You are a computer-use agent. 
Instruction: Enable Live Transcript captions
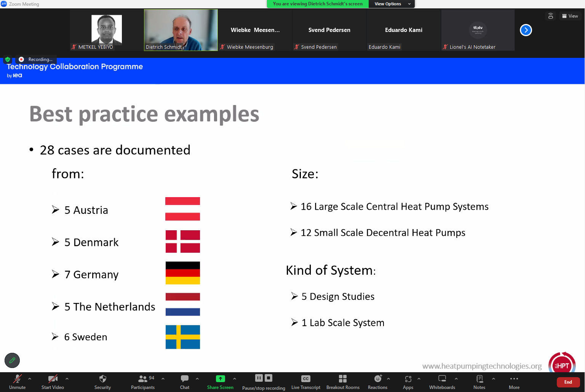point(305,382)
